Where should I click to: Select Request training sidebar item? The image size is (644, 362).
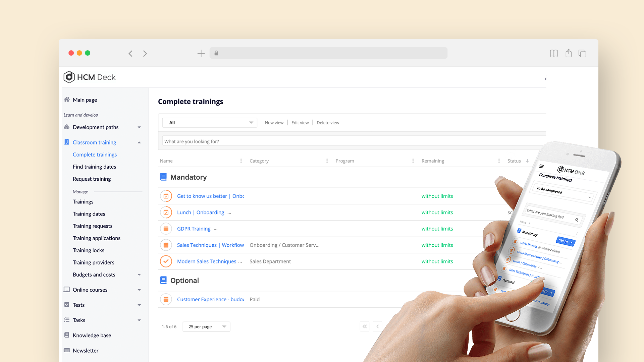(92, 179)
